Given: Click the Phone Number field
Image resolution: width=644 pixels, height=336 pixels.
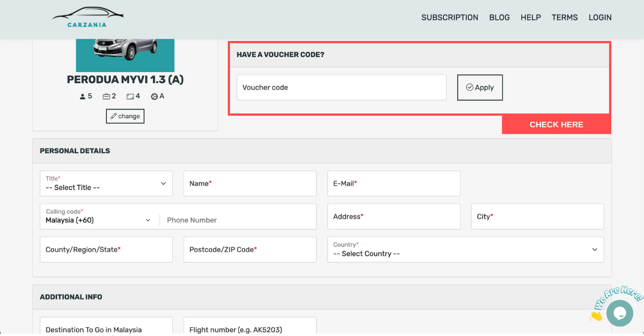Looking at the screenshot, I should [238, 220].
